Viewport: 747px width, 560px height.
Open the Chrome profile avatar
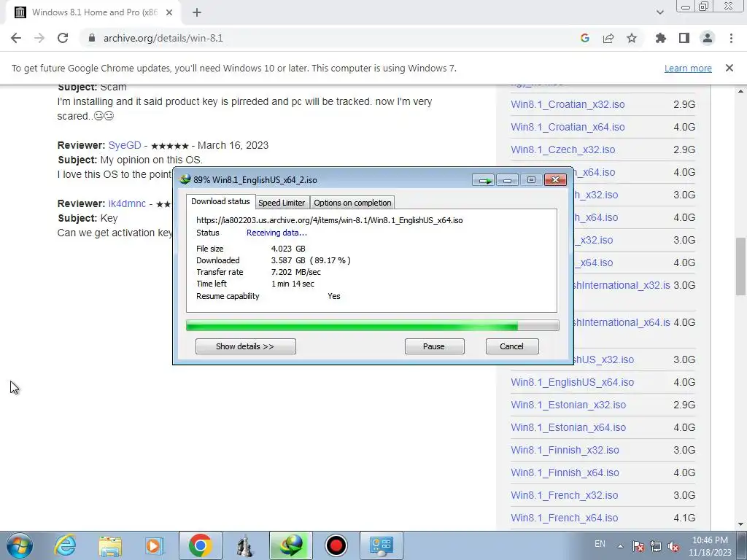[708, 38]
